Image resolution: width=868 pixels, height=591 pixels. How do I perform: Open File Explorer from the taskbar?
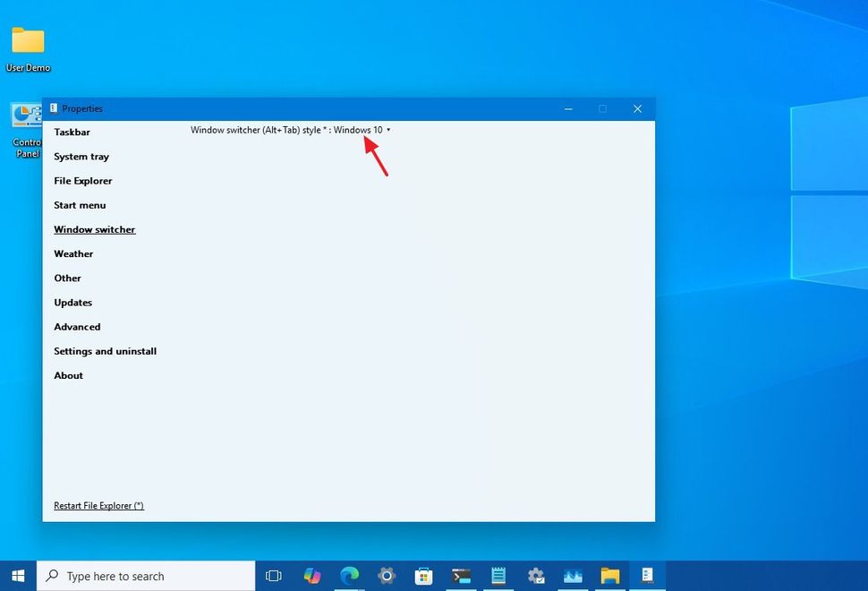(609, 576)
